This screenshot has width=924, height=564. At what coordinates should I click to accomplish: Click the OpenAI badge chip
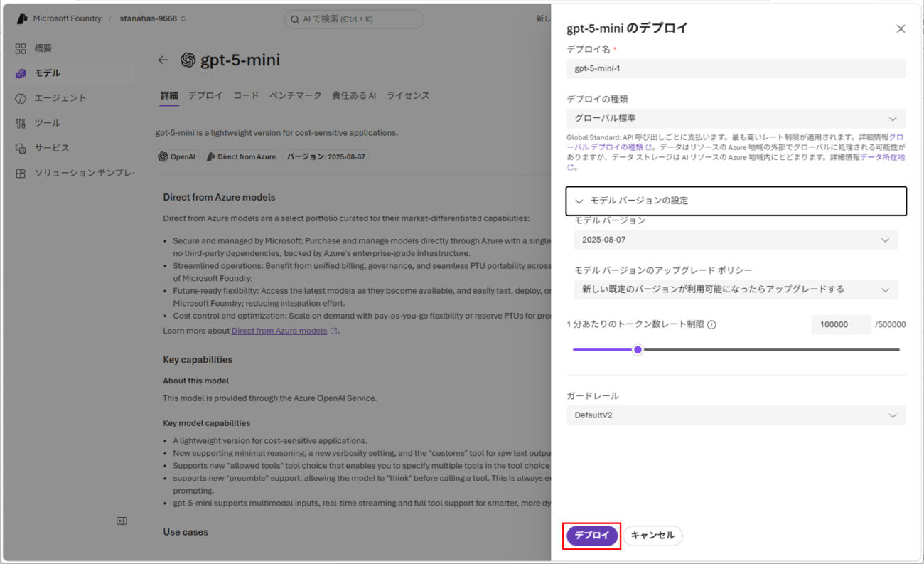[178, 157]
